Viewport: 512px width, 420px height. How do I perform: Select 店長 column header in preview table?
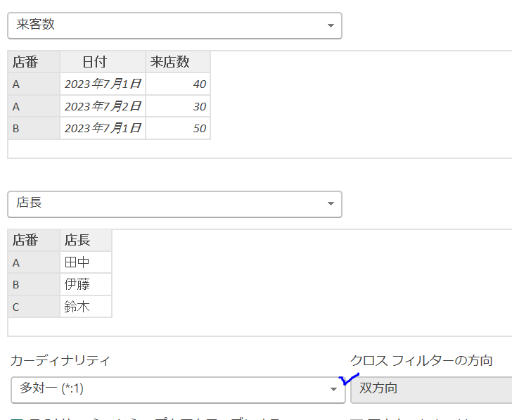point(85,241)
